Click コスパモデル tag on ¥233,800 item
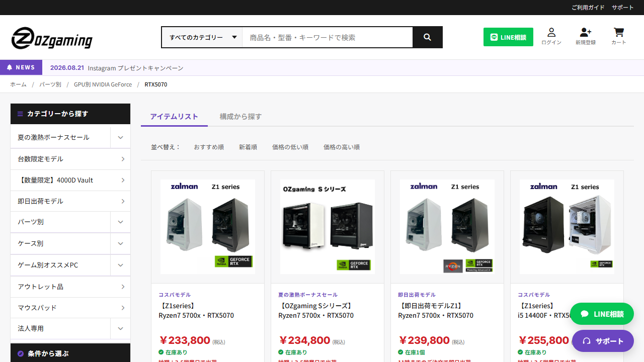This screenshot has height=362, width=644. click(x=175, y=295)
